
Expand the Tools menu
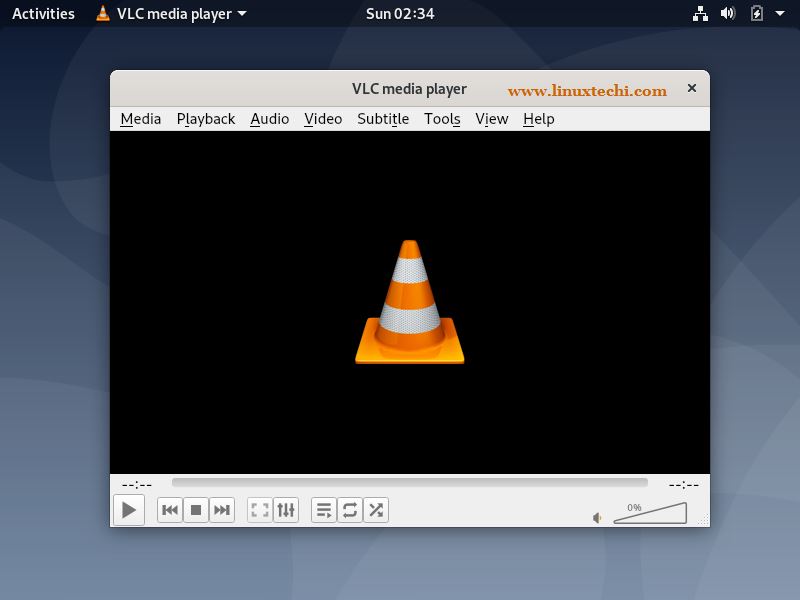(442, 119)
